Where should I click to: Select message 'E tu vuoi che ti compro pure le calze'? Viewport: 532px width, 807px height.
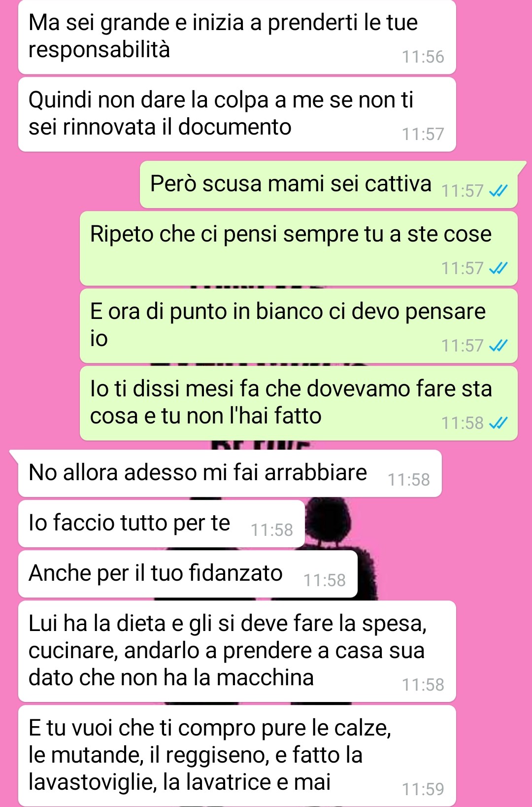[x=237, y=756]
